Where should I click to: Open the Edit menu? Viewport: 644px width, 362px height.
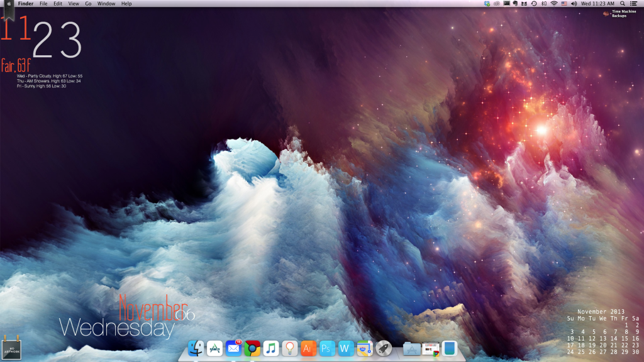click(58, 4)
